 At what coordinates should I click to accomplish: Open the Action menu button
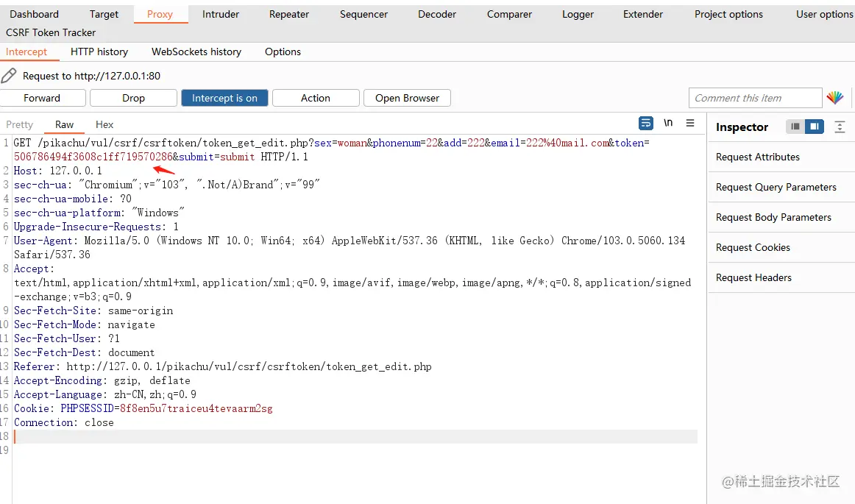tap(315, 98)
